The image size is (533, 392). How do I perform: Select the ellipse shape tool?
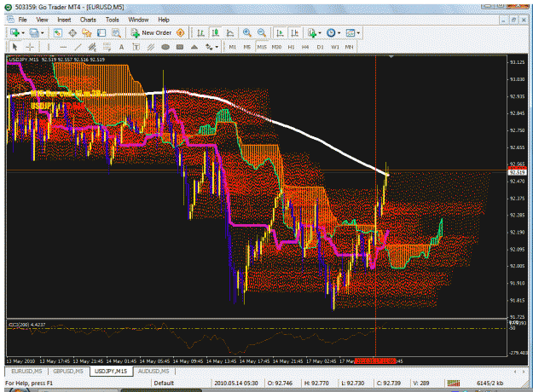click(x=165, y=47)
